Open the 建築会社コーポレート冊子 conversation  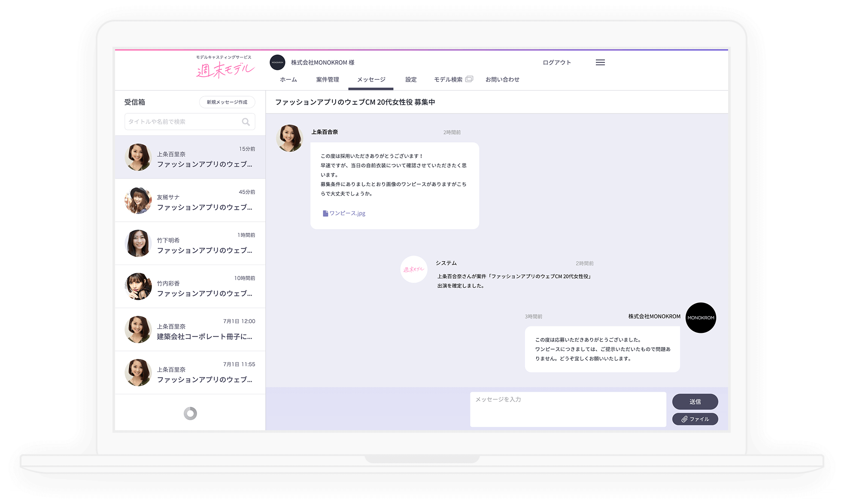(190, 329)
